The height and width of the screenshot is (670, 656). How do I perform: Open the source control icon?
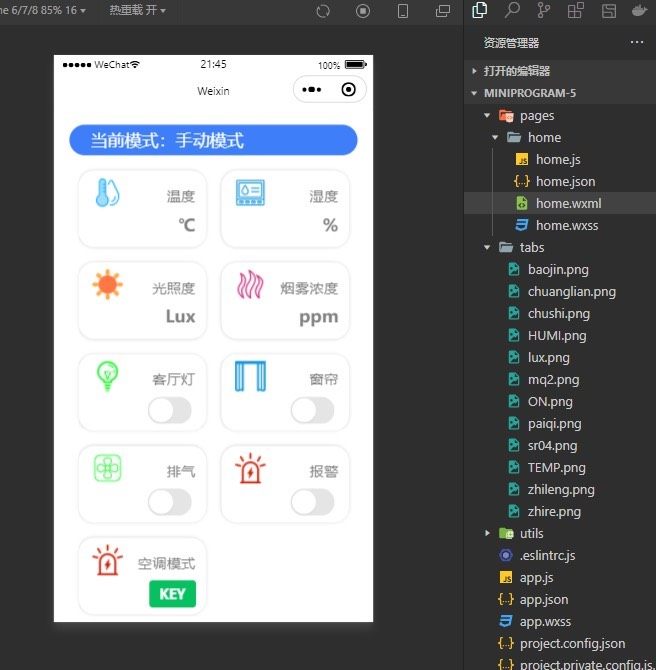pyautogui.click(x=543, y=11)
